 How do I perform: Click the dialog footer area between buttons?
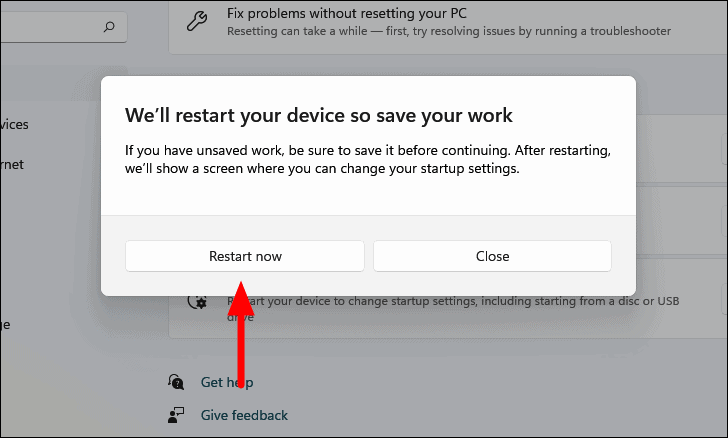(x=369, y=256)
